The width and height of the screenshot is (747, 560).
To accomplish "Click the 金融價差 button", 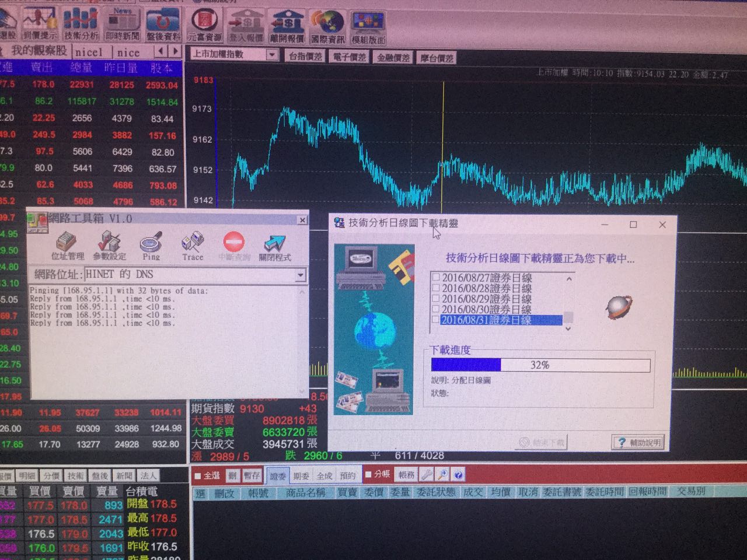I will click(x=393, y=58).
